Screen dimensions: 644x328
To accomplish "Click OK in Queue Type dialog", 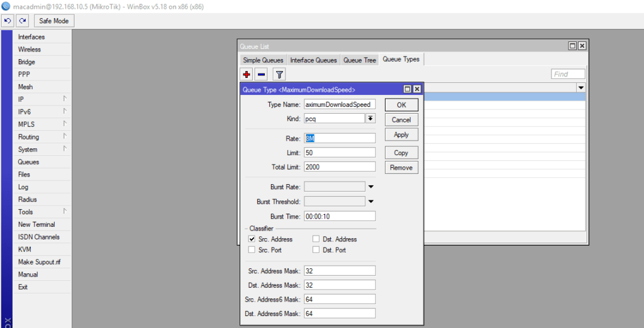I will pos(401,105).
